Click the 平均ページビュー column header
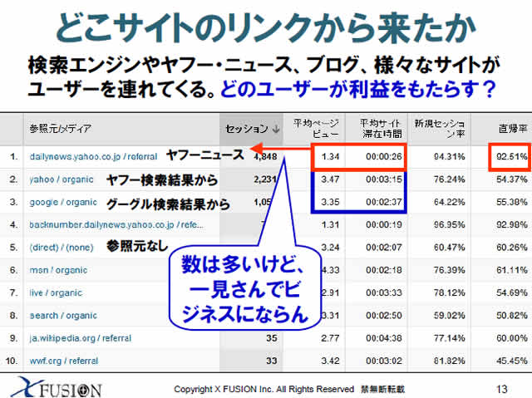532x398 pixels. pyautogui.click(x=316, y=129)
